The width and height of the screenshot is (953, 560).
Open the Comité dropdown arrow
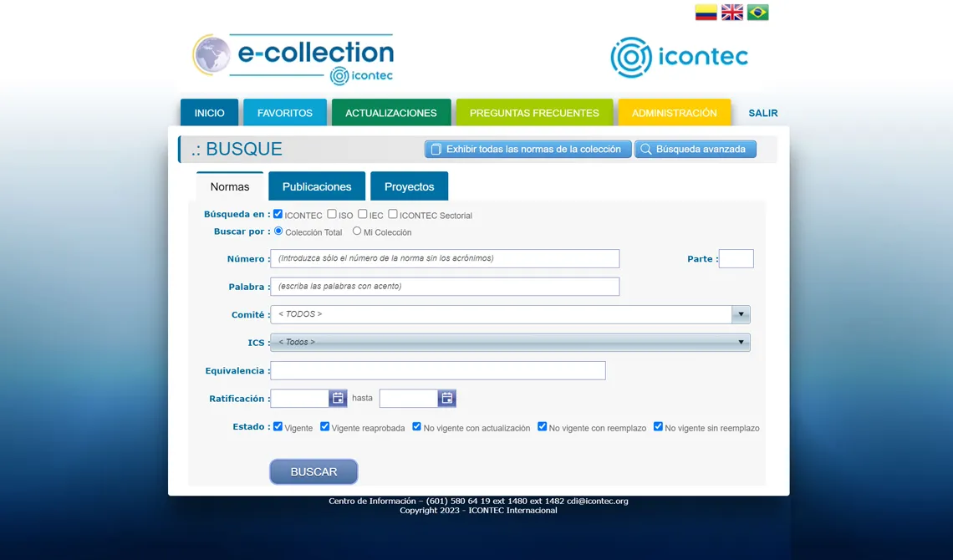tap(741, 314)
